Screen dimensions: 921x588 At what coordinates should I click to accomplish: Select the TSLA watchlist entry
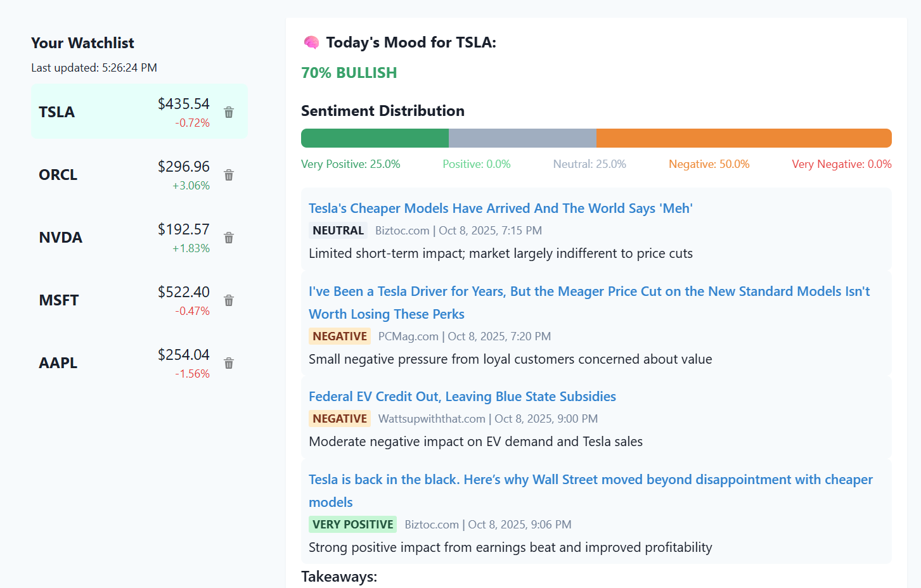click(95, 112)
